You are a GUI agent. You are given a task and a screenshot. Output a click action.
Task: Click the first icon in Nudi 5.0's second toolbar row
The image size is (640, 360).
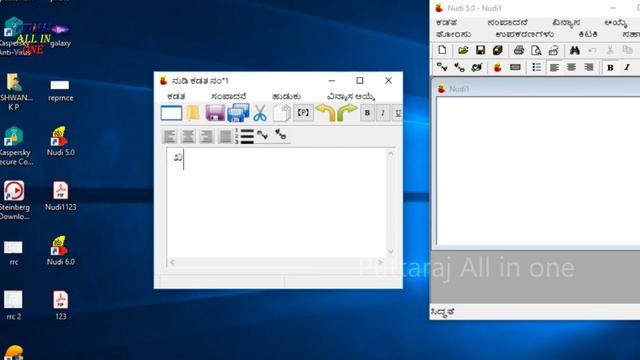[442, 67]
